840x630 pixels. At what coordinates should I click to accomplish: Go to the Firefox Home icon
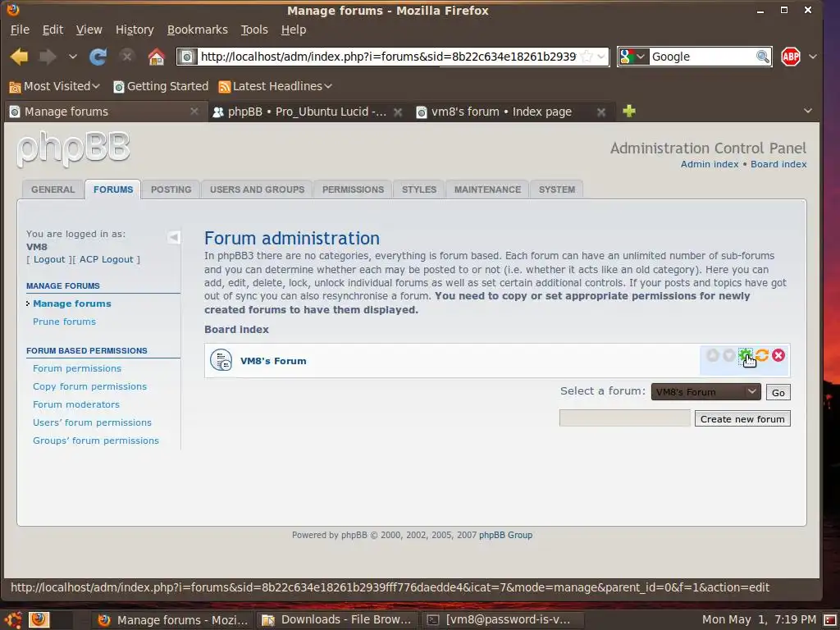pyautogui.click(x=157, y=57)
